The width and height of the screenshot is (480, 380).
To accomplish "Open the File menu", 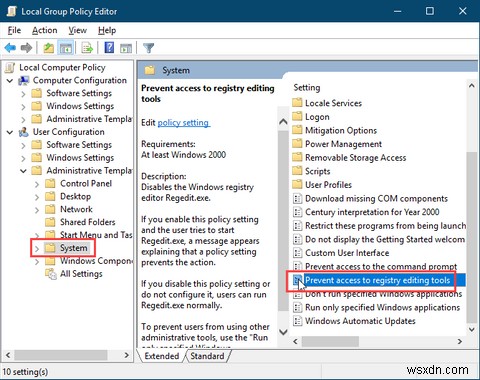I will pos(14,30).
